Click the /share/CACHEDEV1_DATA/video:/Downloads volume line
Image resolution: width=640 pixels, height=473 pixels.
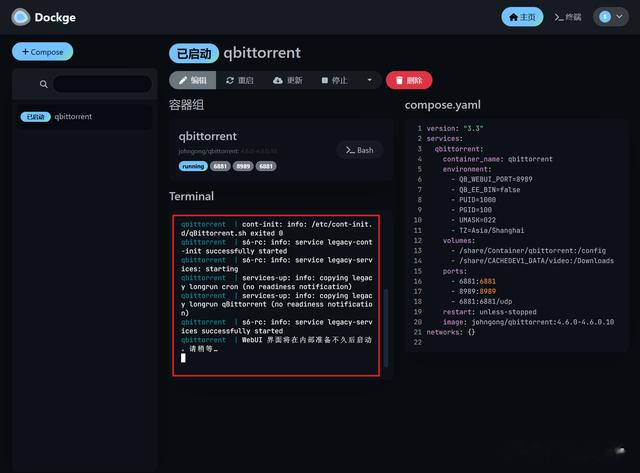(x=532, y=261)
